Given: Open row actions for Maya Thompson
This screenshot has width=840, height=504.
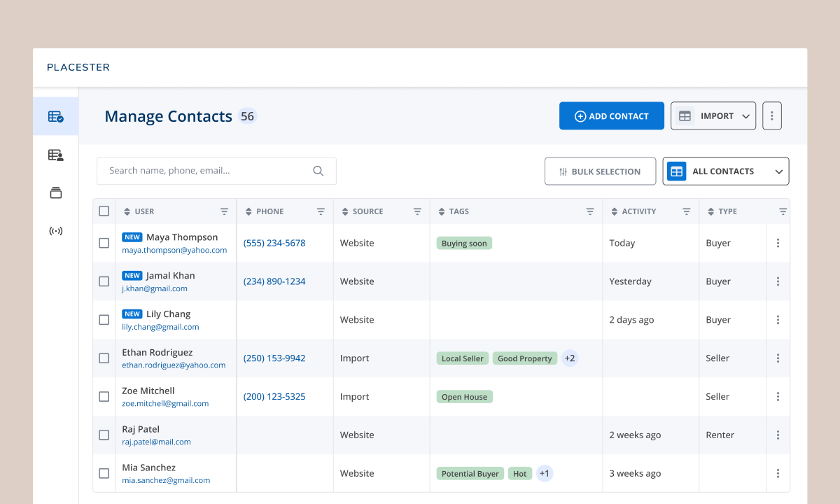Looking at the screenshot, I should pos(778,243).
